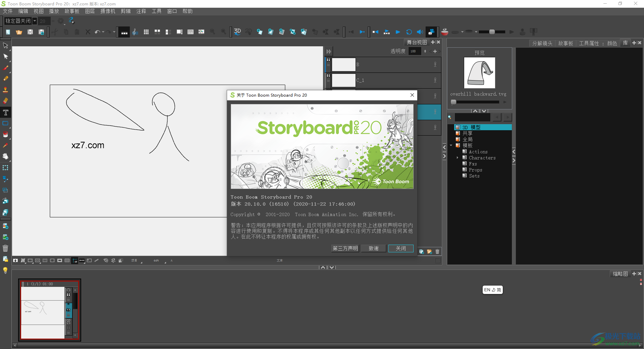Pick the Dropper color picker tool
Viewport: 644px width, 349px height.
(5, 146)
